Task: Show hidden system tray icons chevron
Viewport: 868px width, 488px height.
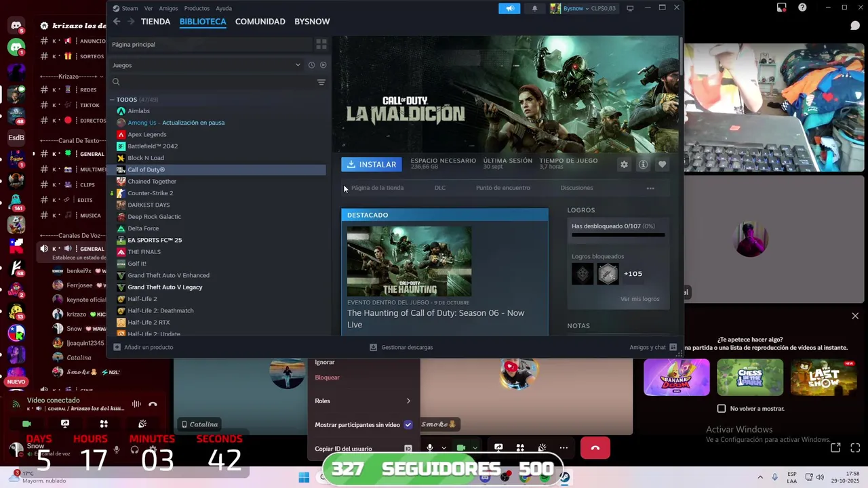Action: [759, 477]
